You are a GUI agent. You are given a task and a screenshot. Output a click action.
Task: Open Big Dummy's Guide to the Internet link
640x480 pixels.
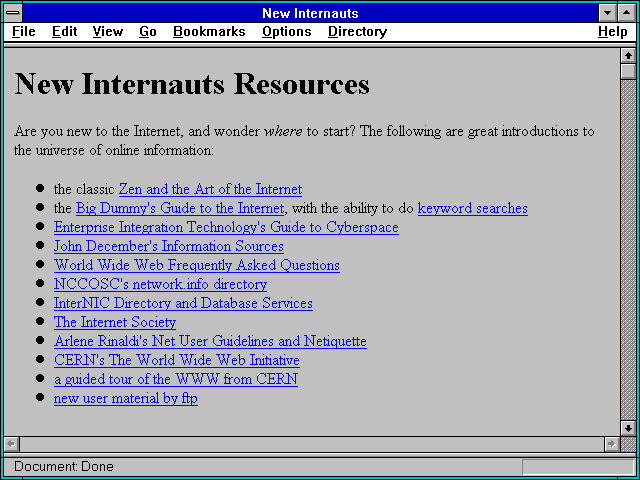[180, 208]
